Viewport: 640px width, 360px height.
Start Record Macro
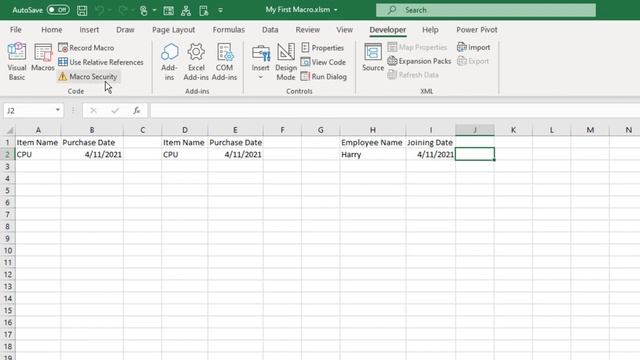[86, 48]
